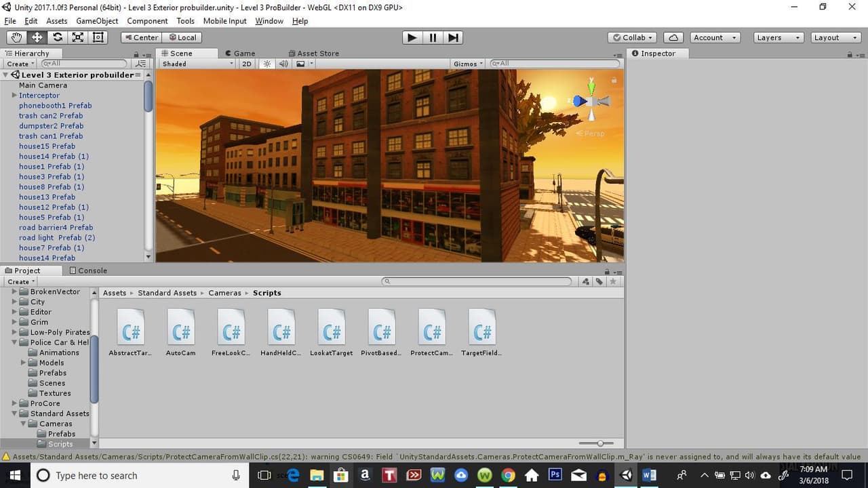Click the Pause button

433,38
